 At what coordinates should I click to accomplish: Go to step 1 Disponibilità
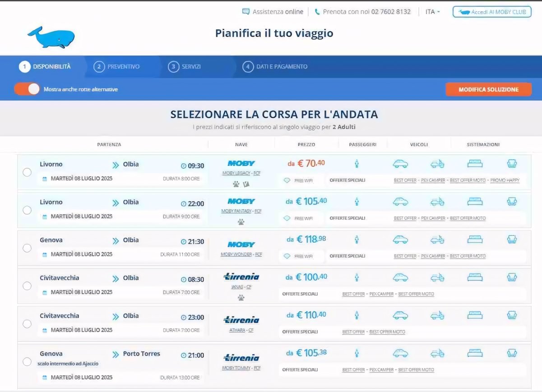coord(45,66)
